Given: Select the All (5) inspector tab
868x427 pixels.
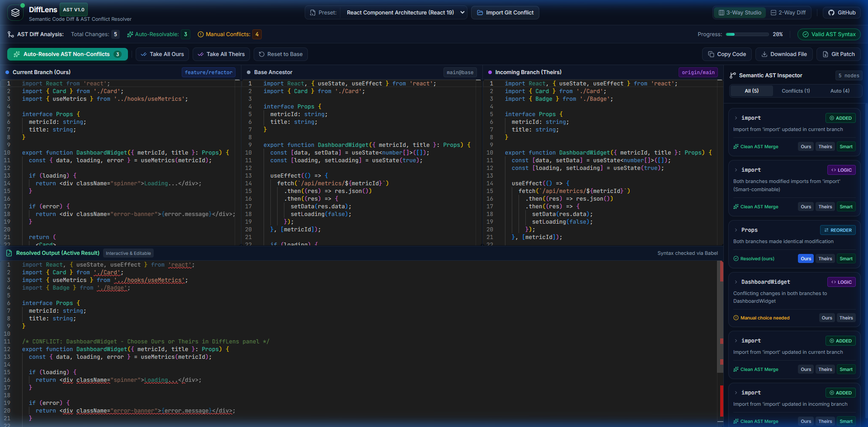Looking at the screenshot, I should [751, 91].
